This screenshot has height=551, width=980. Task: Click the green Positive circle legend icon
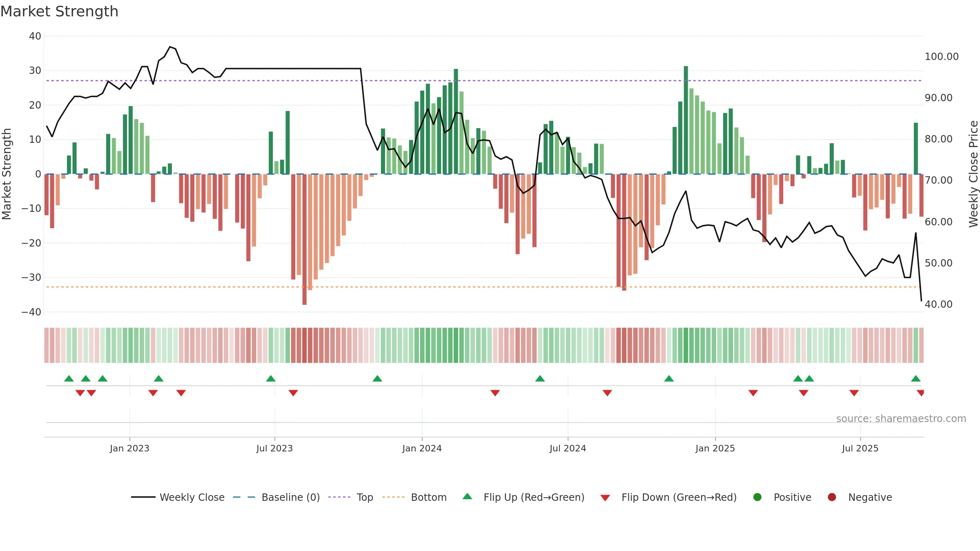point(757,497)
